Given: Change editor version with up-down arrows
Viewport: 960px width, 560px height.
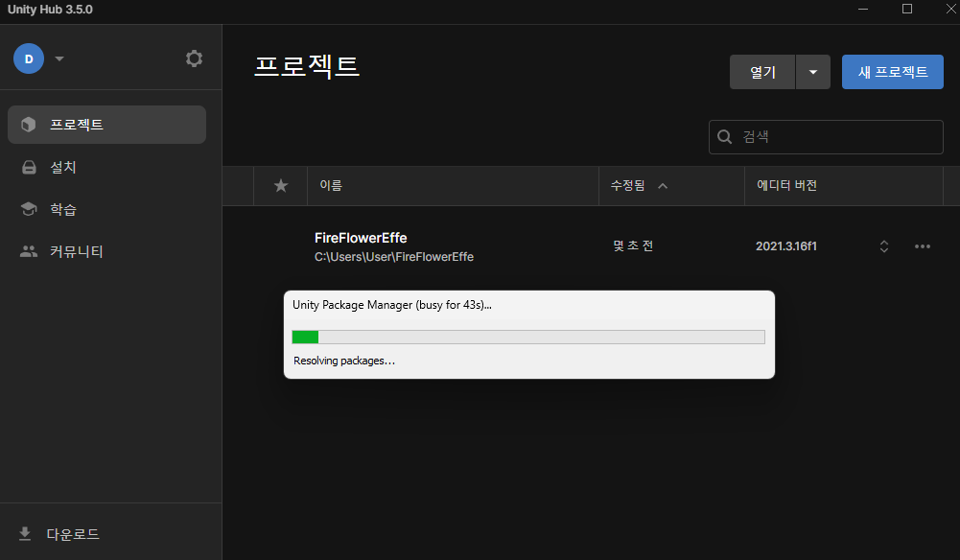Looking at the screenshot, I should point(884,246).
